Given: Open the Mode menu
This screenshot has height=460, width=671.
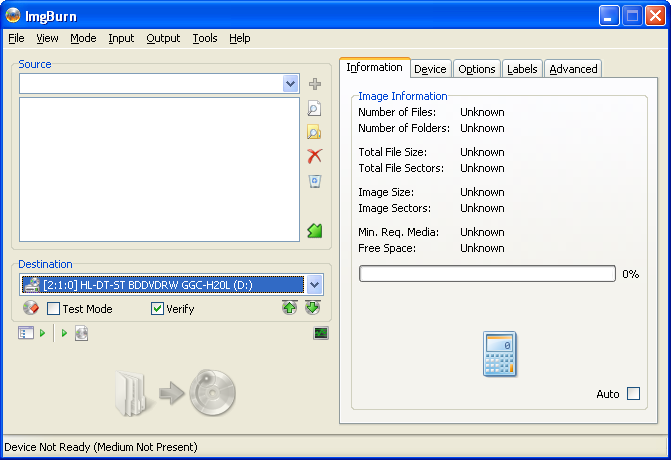Looking at the screenshot, I should (83, 38).
